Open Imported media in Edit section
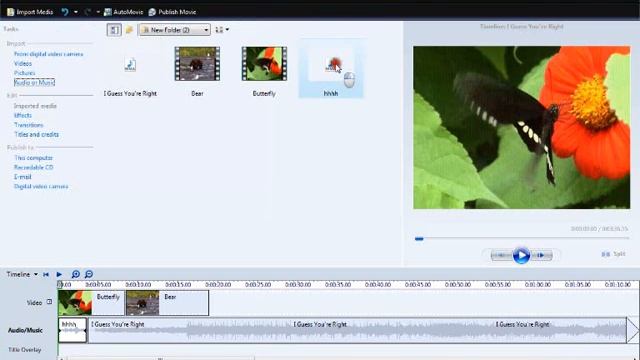This screenshot has width=640, height=360. [35, 106]
